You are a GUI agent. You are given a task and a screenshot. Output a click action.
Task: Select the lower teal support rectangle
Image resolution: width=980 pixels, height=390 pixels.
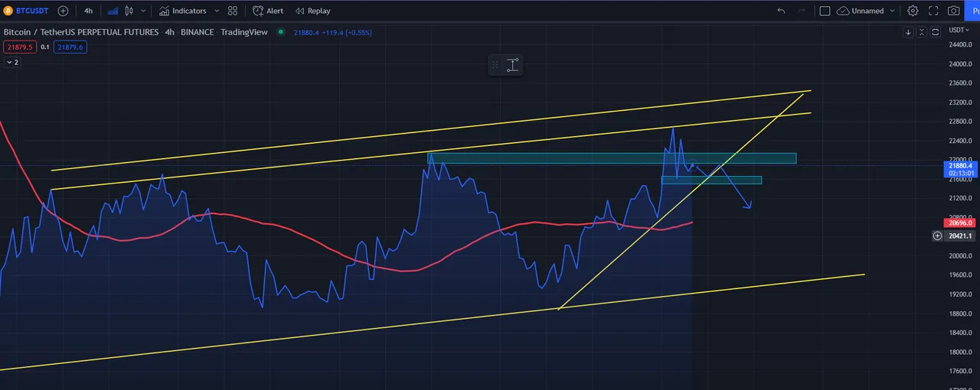pos(711,180)
